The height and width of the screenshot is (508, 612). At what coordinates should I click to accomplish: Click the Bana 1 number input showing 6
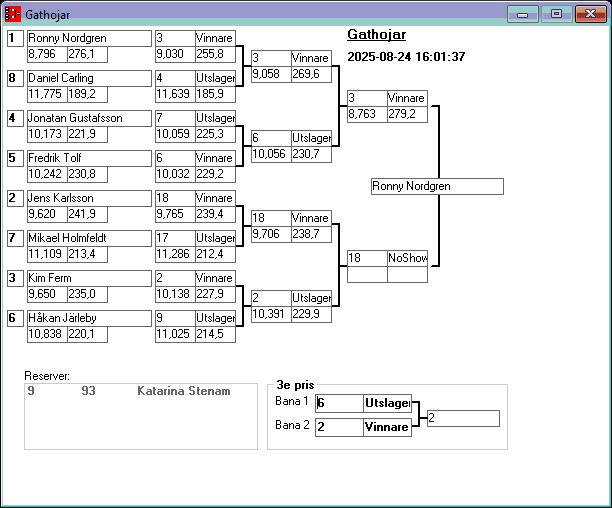[x=339, y=403]
